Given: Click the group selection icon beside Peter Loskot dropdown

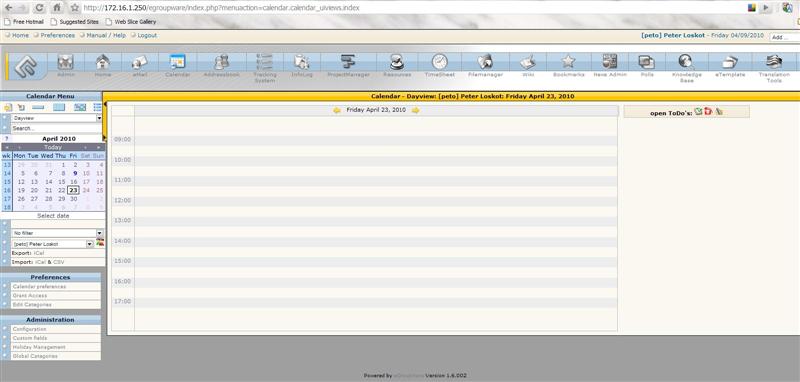Looking at the screenshot, I should point(100,243).
